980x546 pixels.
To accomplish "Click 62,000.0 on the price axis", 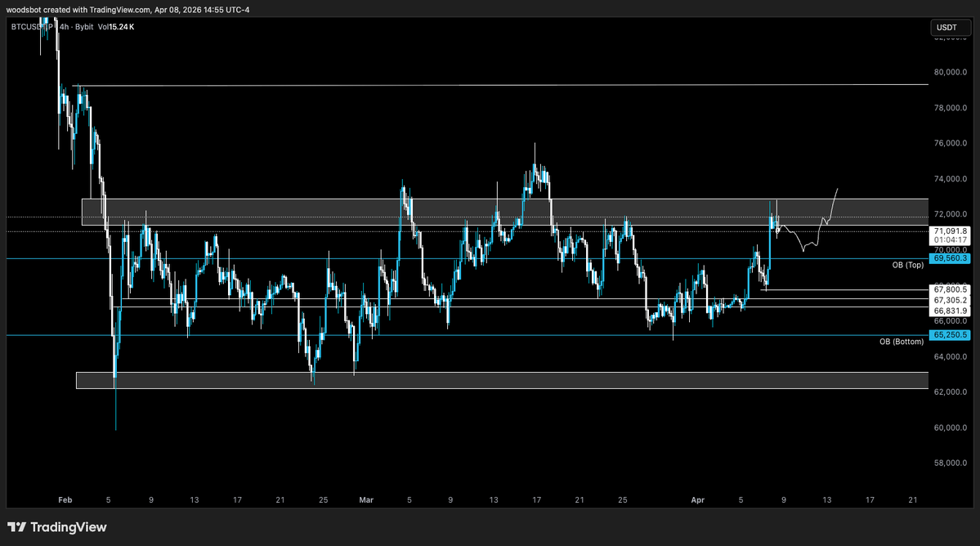I will tap(951, 392).
